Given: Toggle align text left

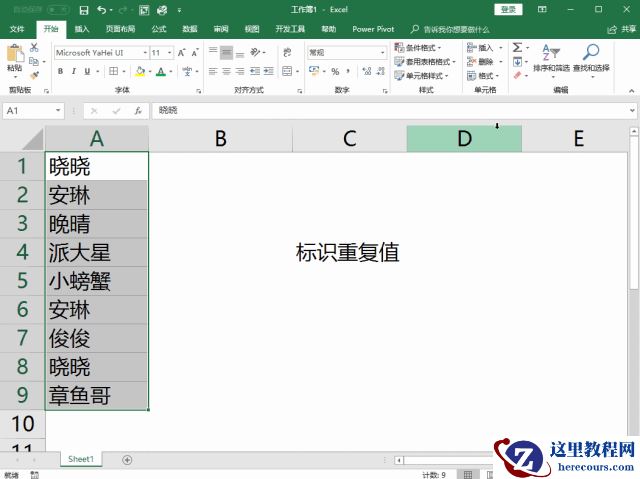Looking at the screenshot, I should tap(213, 71).
